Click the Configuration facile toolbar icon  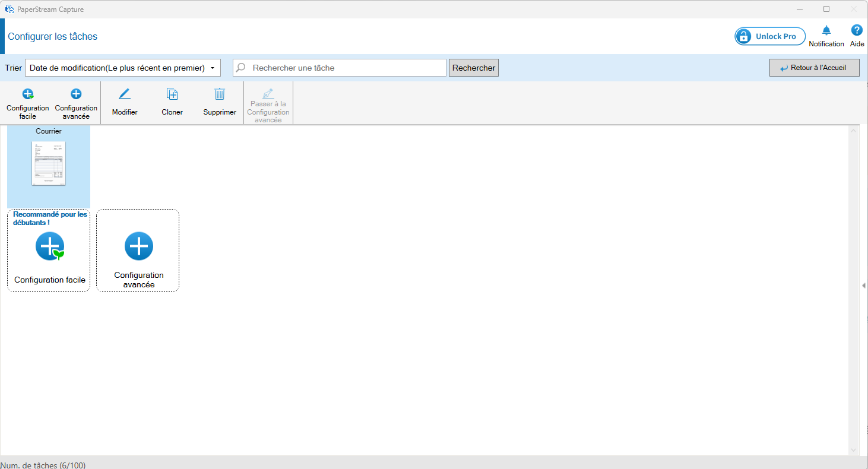tap(28, 94)
